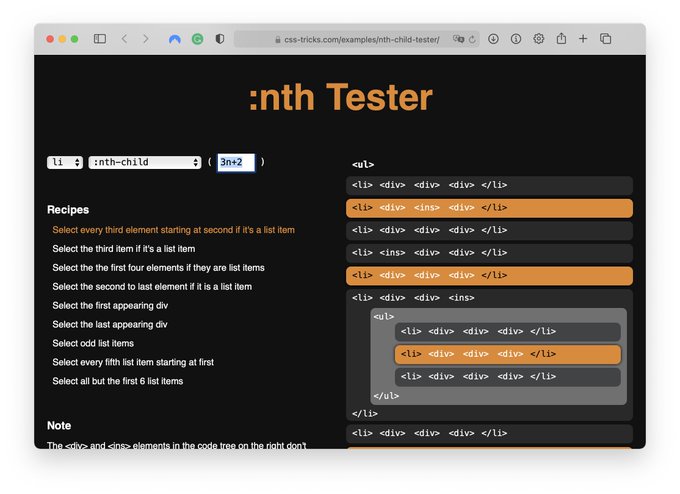The height and width of the screenshot is (494, 680).
Task: Open the blue arc extension icon
Action: 175,39
